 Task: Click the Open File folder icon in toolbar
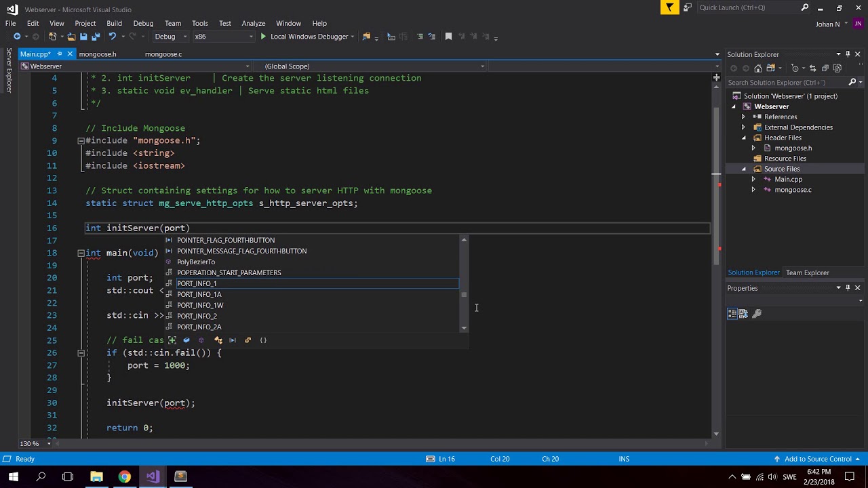coord(71,37)
